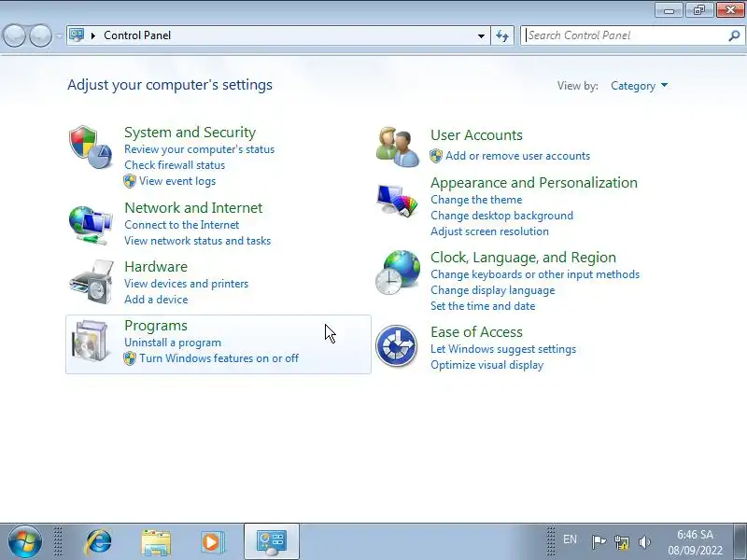Click the Control Panel taskbar button
Screen dimensions: 747x560
pos(272,542)
